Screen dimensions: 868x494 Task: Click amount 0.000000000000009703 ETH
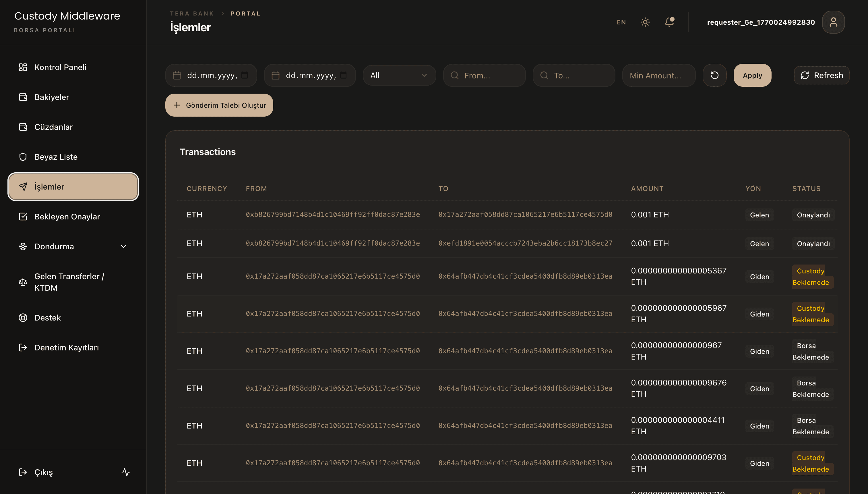pos(679,463)
